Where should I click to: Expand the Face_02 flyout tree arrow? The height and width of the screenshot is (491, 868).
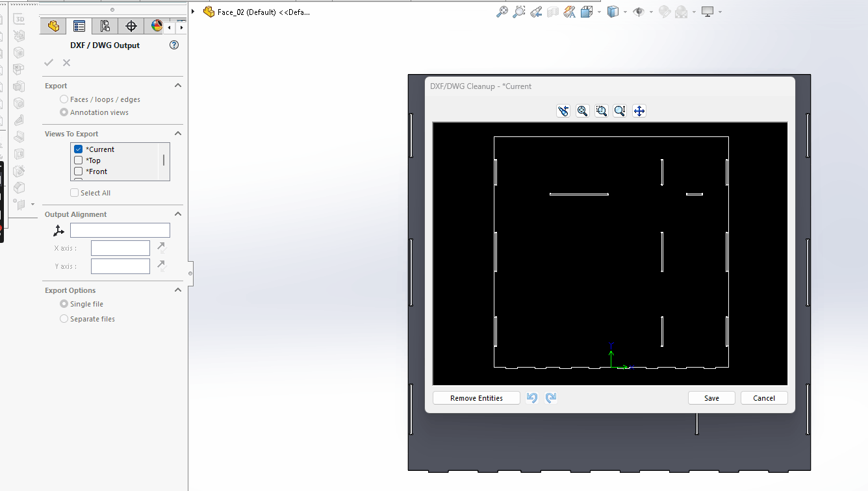point(193,12)
